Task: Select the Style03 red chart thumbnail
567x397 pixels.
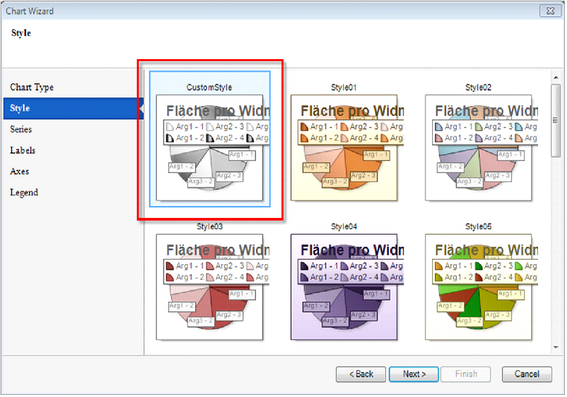Action: pyautogui.click(x=209, y=287)
